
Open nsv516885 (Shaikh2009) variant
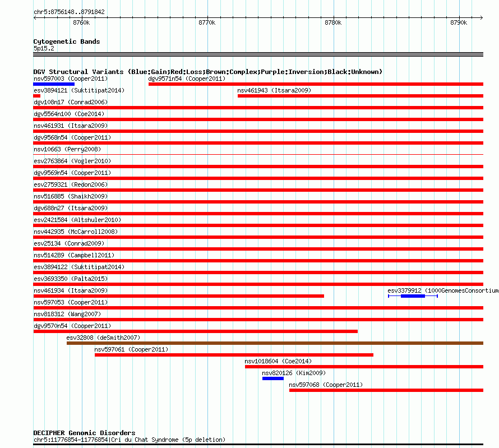coord(71,196)
